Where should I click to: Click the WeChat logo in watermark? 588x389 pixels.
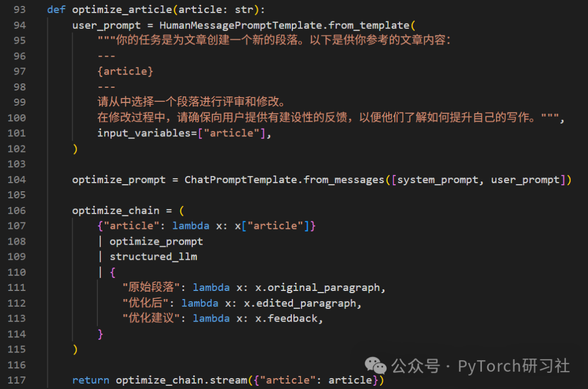click(x=375, y=366)
